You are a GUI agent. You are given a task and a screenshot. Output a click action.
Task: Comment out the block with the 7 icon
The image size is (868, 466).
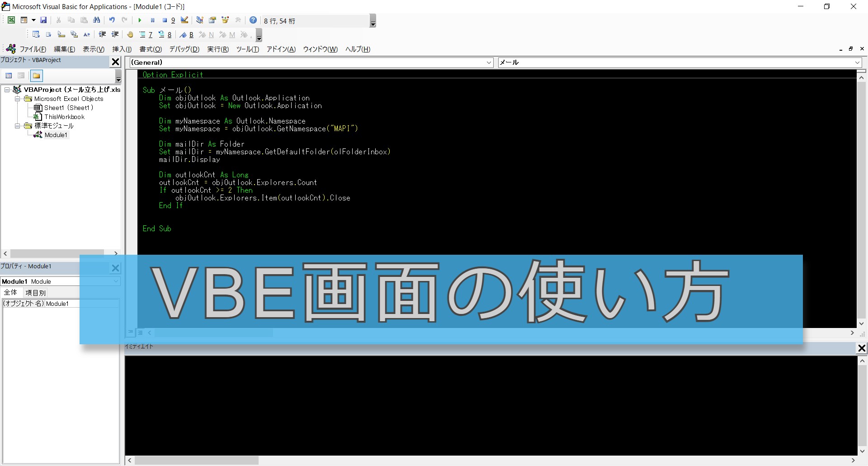click(x=146, y=35)
